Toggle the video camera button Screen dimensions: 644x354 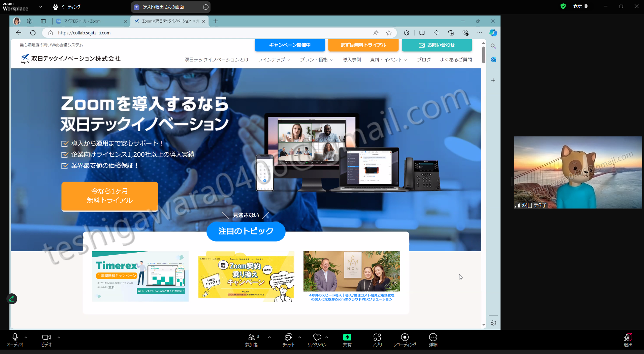[46, 340]
